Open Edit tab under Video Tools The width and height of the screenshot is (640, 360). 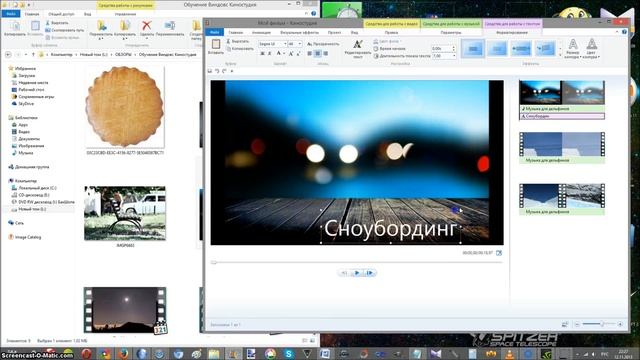point(391,32)
